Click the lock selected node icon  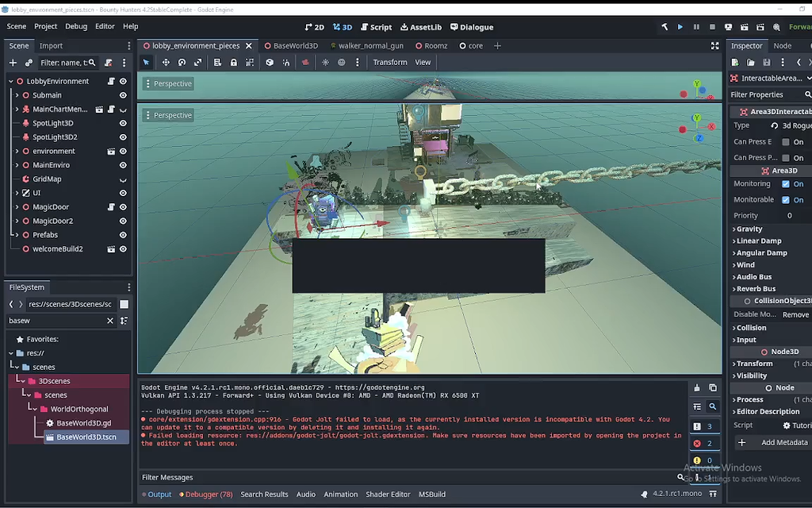click(x=234, y=63)
